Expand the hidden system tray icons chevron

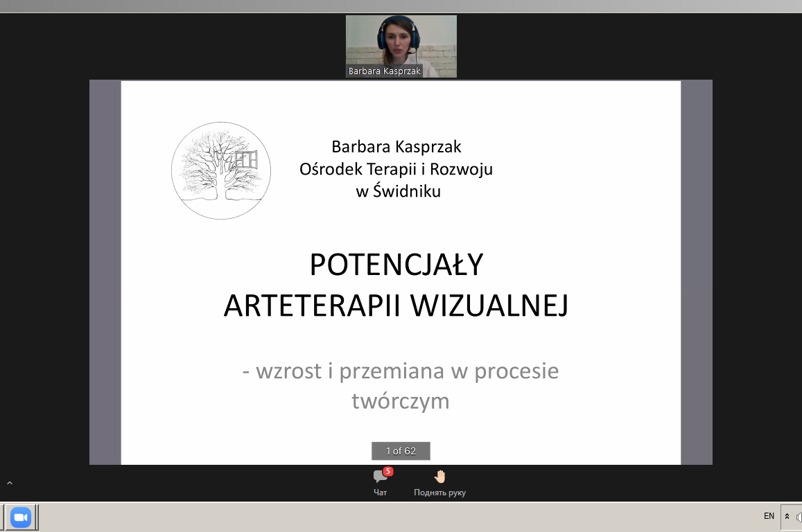click(787, 517)
